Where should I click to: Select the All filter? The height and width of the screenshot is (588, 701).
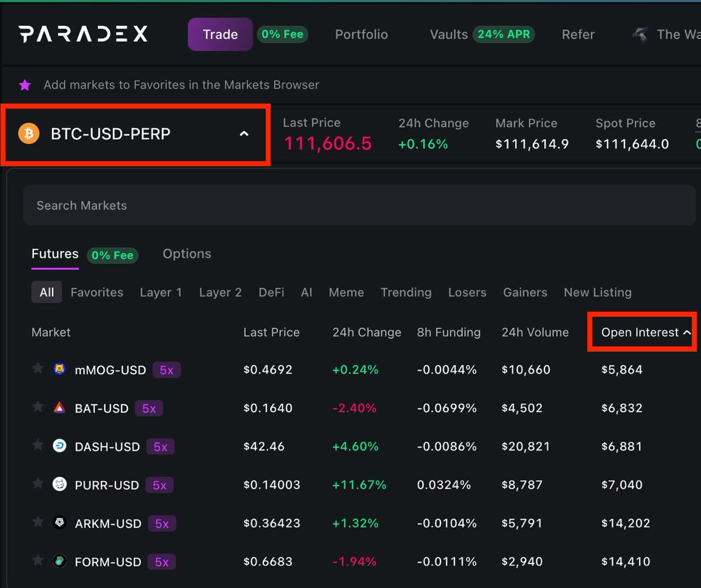coord(47,292)
